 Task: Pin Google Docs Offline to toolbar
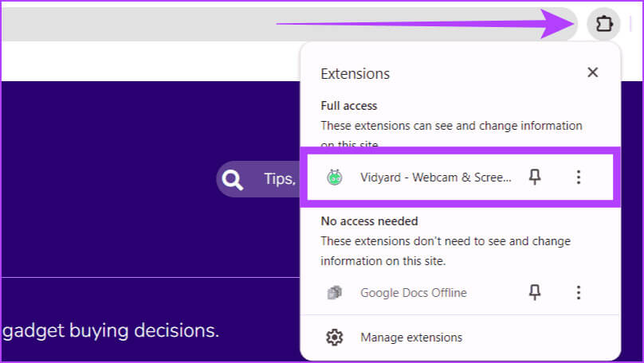[534, 292]
